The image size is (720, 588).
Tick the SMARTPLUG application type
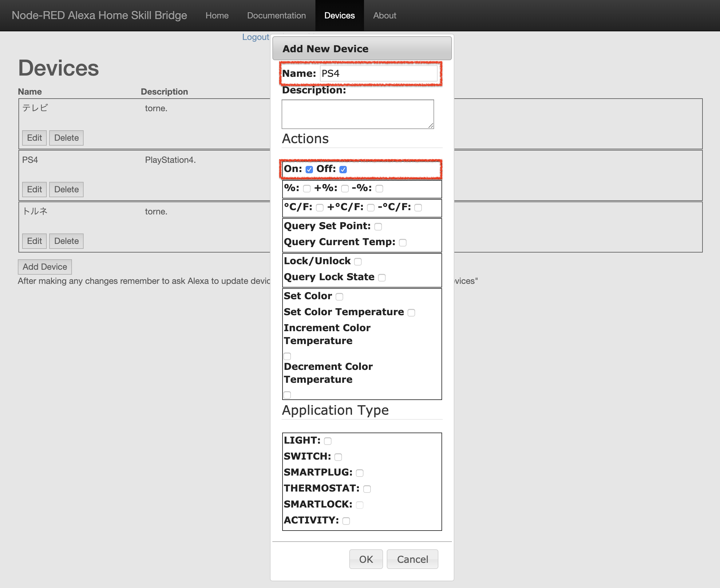(360, 473)
